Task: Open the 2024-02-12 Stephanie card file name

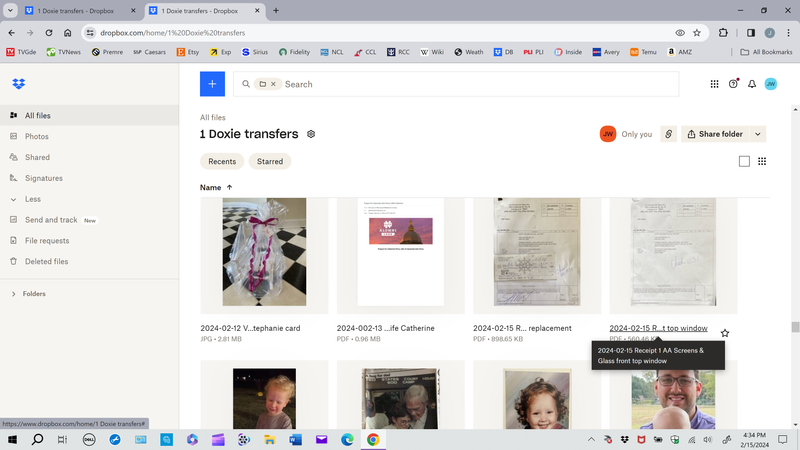Action: [250, 328]
